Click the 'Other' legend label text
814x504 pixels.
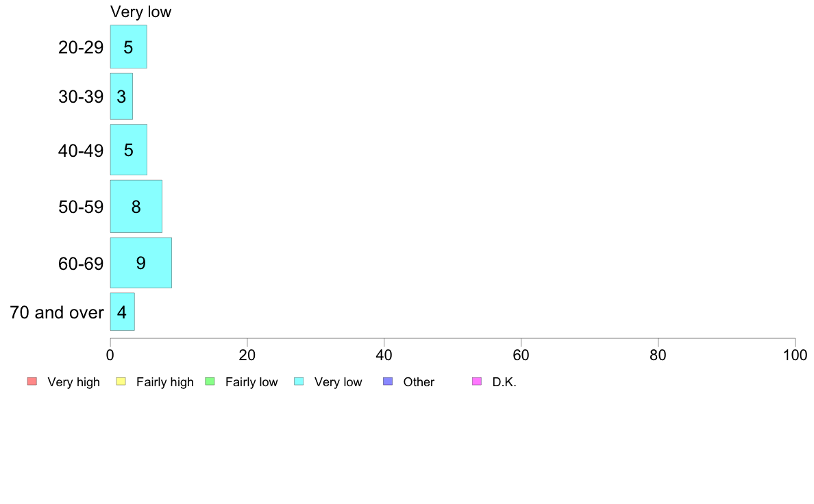[419, 382]
